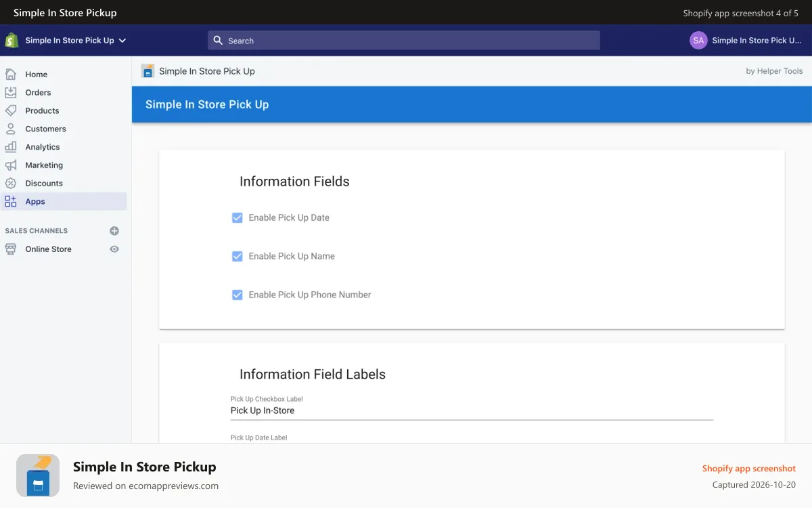
Task: Click the Products tag icon
Action: pos(11,110)
